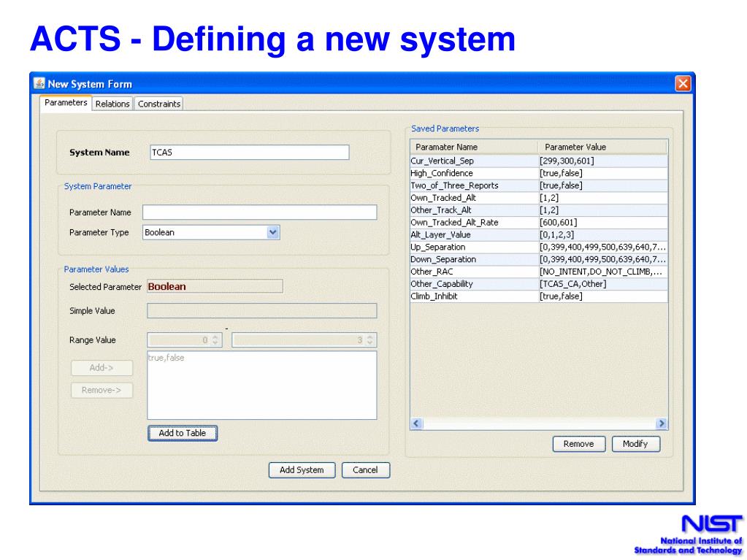Focus the Parameter Name input field

(x=260, y=212)
